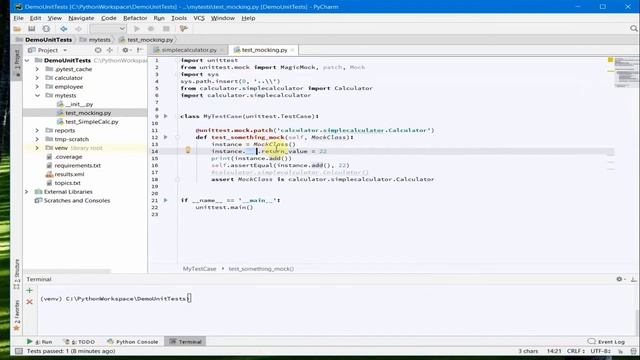Toggle Project tool window side button
Image resolution: width=640 pixels, height=360 pixels.
tap(17, 64)
